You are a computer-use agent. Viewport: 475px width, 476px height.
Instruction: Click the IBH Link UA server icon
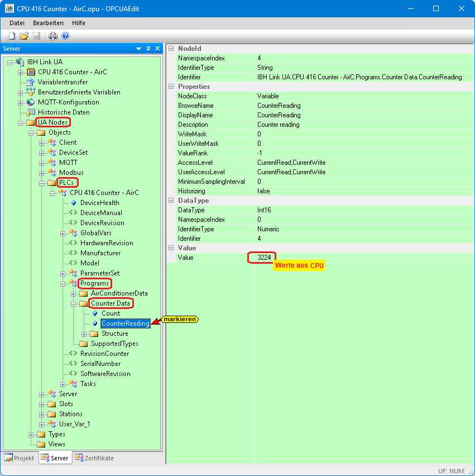20,62
